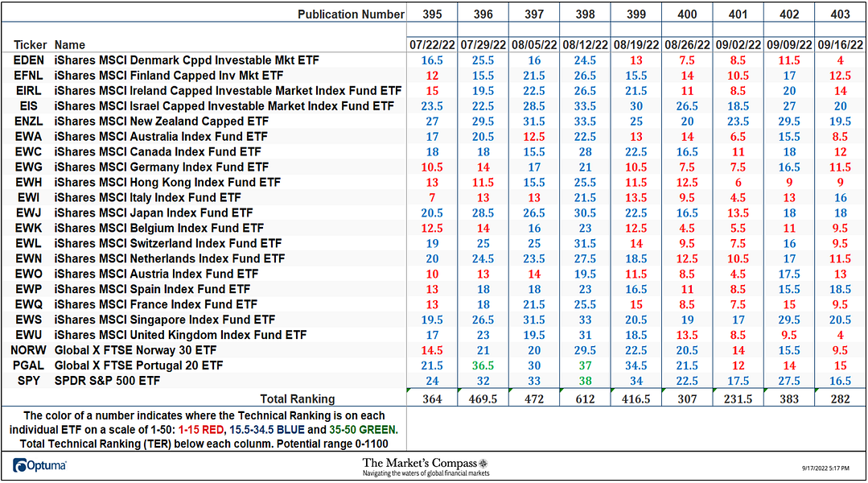Click Total Ranking value 469.5

point(483,399)
